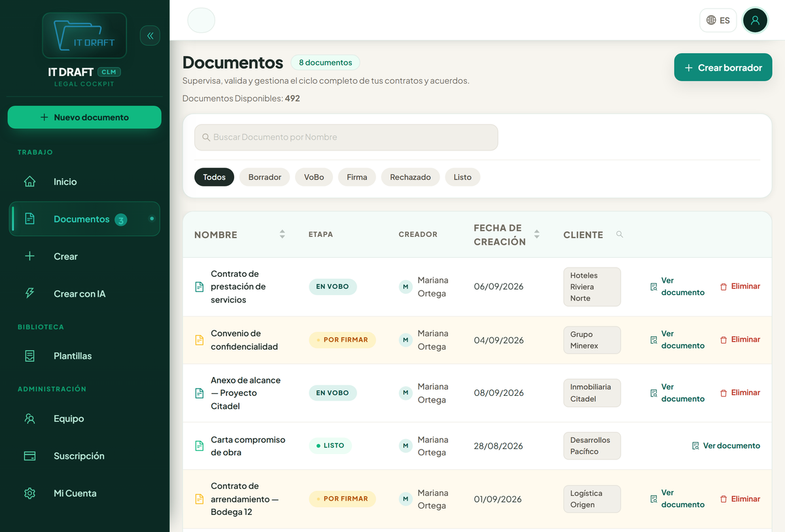Open the Crear sidebar item
This screenshot has width=785, height=532.
point(84,257)
